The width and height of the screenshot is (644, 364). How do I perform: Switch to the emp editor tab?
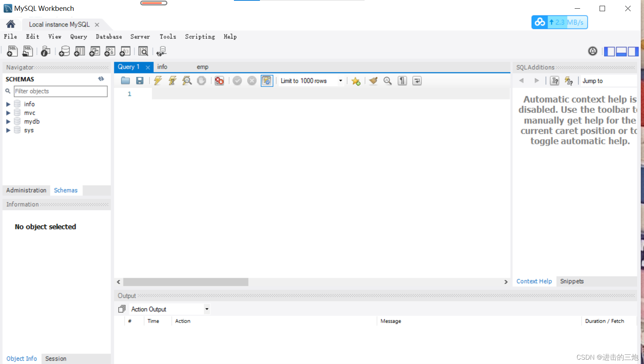click(x=203, y=67)
